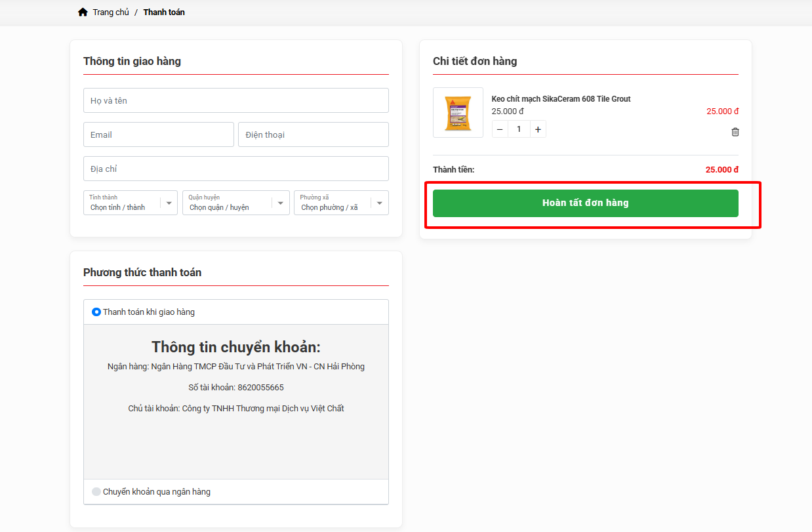Open the SikaCeram product thumbnail

(x=458, y=113)
